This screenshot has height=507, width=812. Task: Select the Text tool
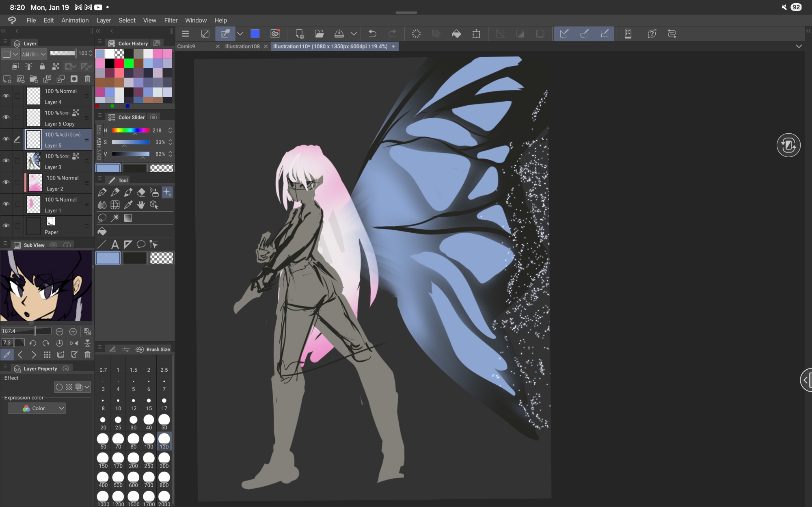pyautogui.click(x=115, y=244)
